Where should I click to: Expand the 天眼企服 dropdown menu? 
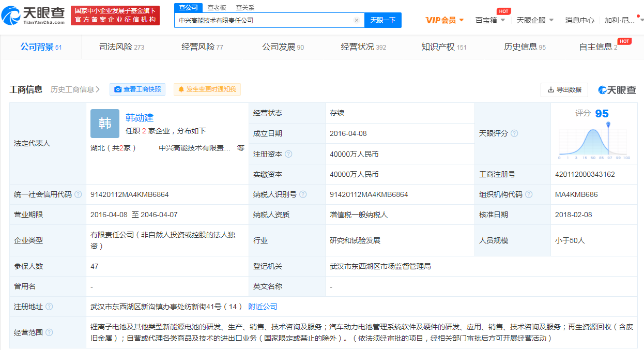535,20
